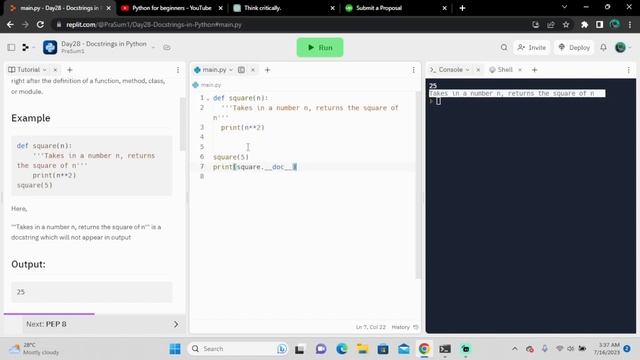Switch to Python for beginners YouTube tab
The height and width of the screenshot is (360, 640).
point(172,8)
